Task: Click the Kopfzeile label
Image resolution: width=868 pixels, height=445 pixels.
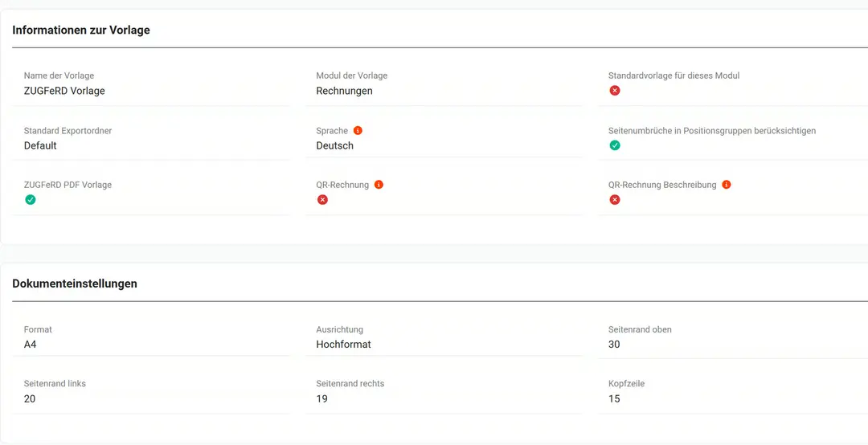Action: coord(626,383)
